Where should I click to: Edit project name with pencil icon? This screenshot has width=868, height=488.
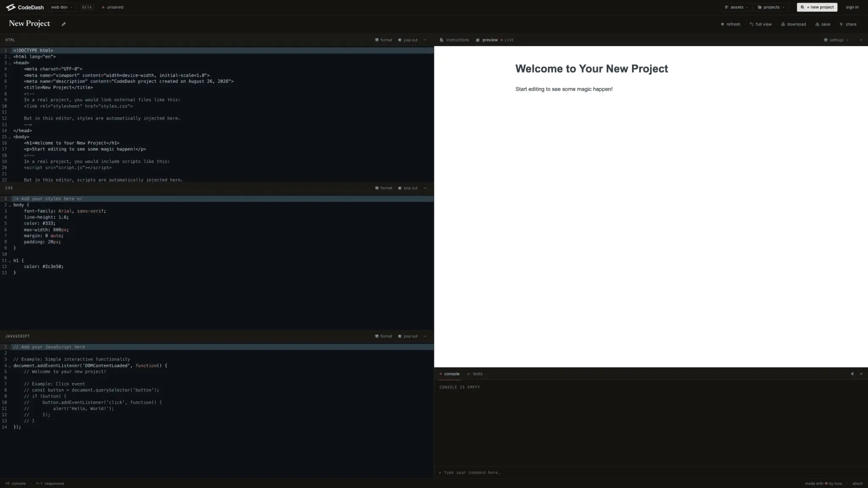[x=64, y=24]
